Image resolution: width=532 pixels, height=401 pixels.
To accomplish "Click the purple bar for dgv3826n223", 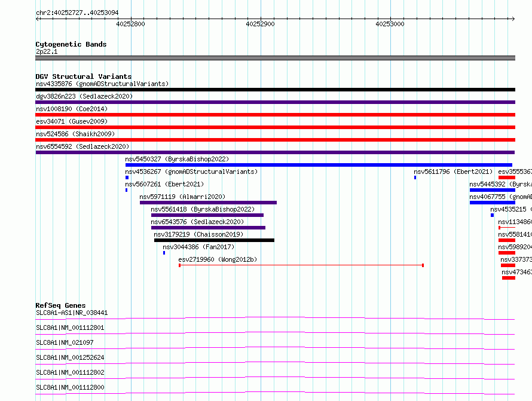I will tap(275, 102).
